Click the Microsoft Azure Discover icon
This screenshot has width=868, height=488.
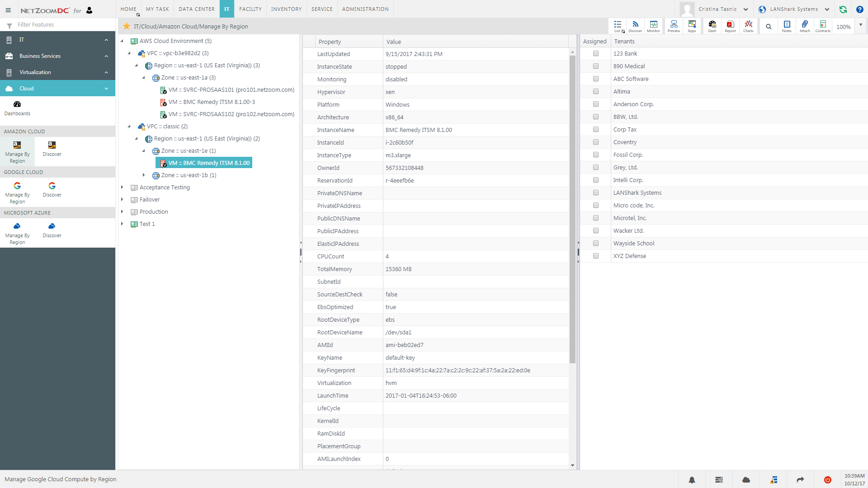52,230
